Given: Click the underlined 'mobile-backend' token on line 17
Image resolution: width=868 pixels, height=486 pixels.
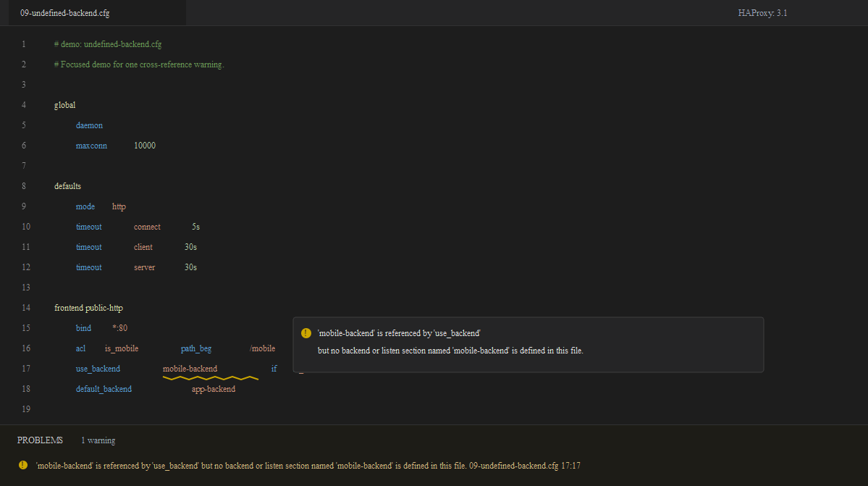Looking at the screenshot, I should [190, 369].
